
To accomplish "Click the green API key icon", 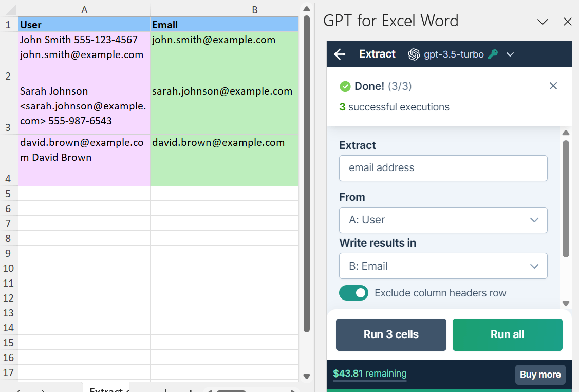I will (493, 54).
